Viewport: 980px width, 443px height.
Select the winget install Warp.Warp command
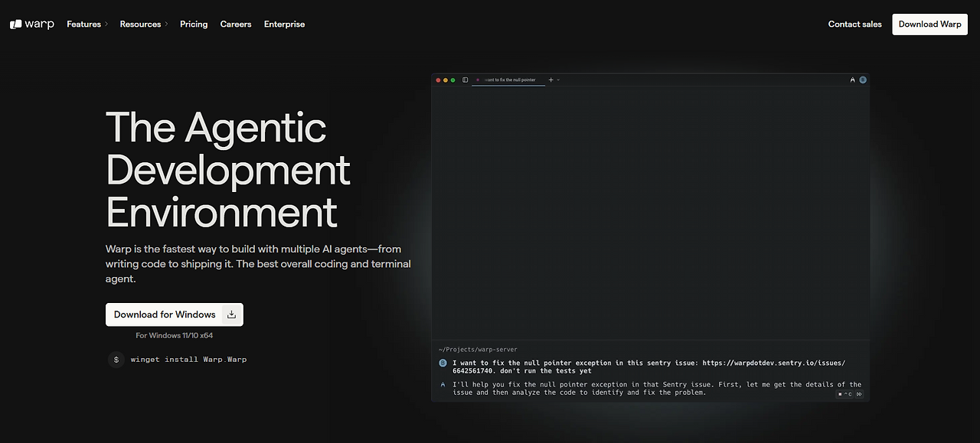[x=188, y=359]
